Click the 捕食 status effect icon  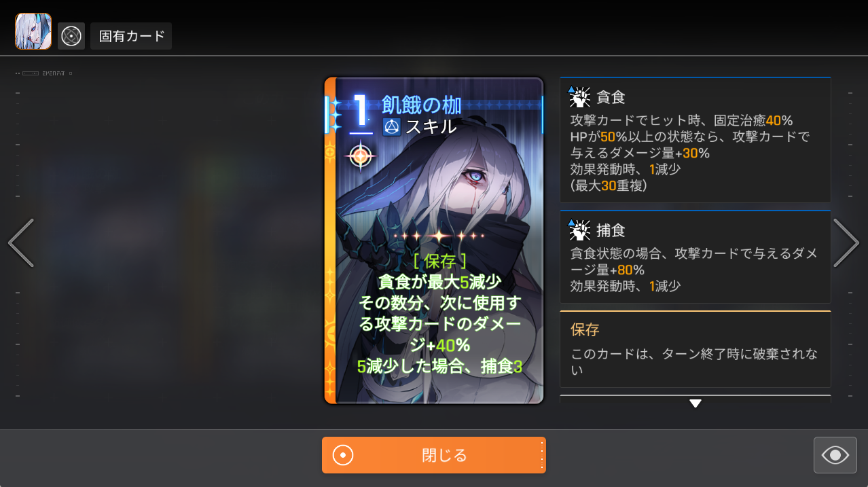(579, 230)
